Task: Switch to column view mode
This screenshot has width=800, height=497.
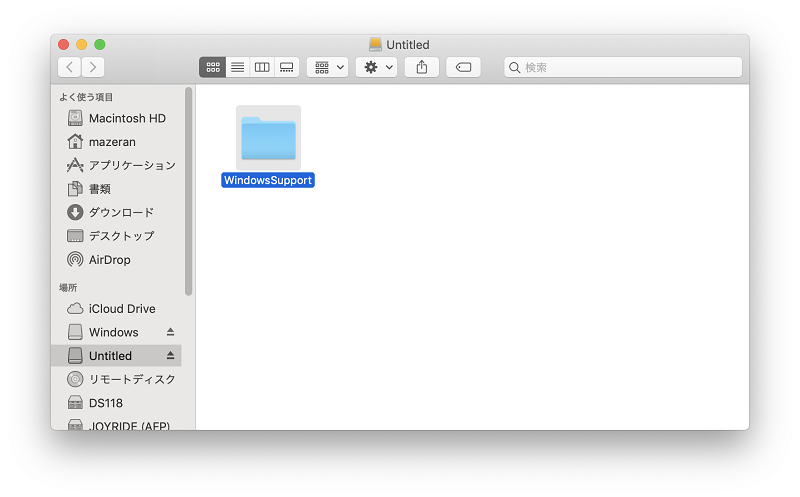Action: [262, 67]
